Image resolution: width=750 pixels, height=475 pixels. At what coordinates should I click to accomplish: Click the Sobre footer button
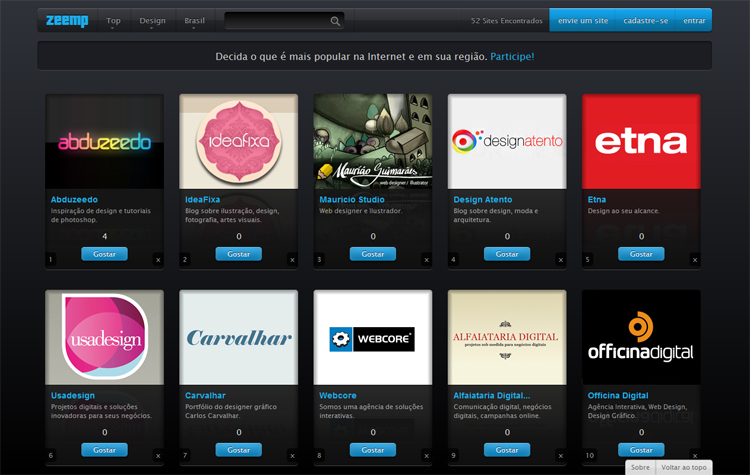click(x=640, y=467)
